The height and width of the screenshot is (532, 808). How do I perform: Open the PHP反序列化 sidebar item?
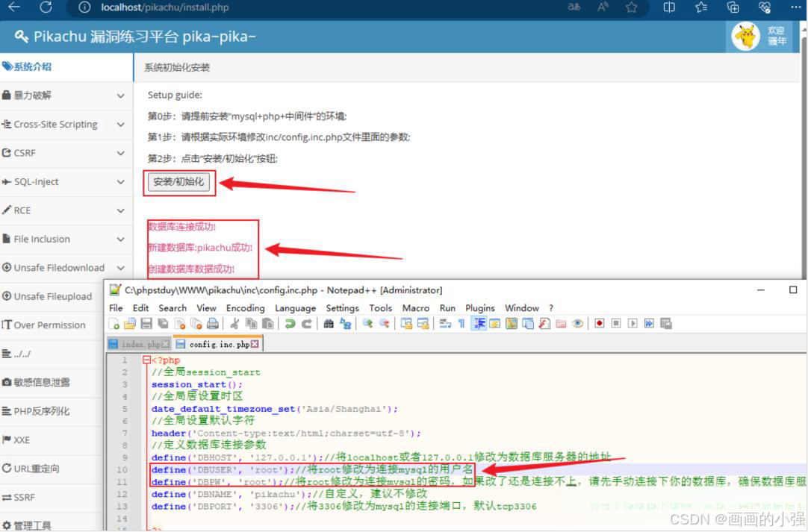(x=52, y=411)
